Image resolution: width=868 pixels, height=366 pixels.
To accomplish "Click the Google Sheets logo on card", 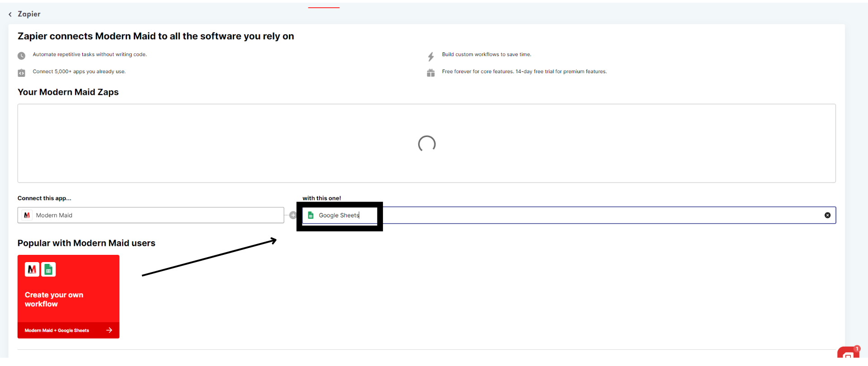I will pos(48,269).
